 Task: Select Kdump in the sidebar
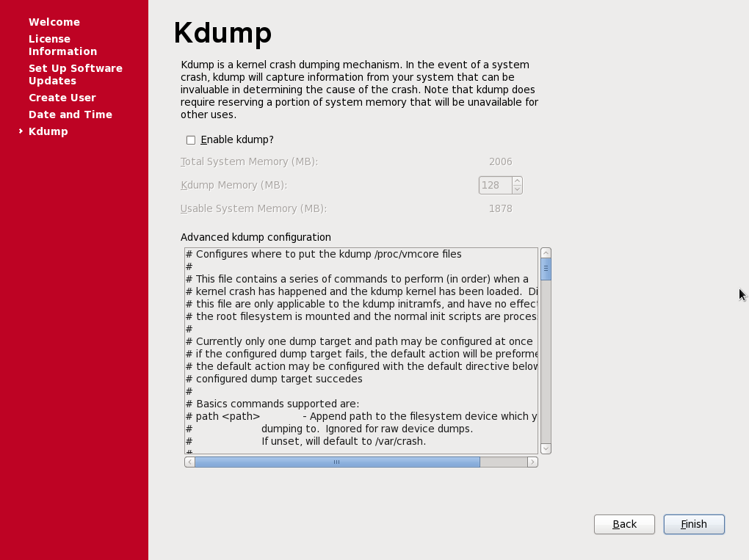point(48,131)
